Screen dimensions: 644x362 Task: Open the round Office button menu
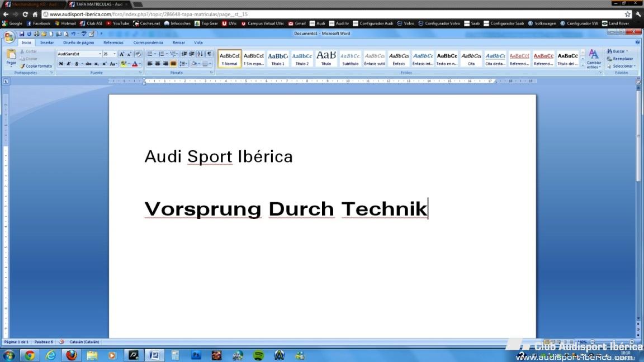click(x=8, y=37)
